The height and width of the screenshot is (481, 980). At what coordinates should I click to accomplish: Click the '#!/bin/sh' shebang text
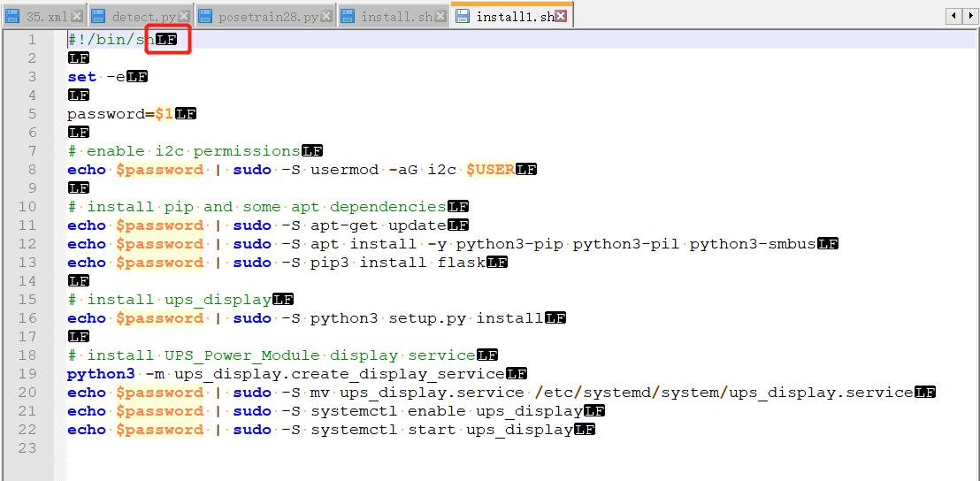coord(111,40)
